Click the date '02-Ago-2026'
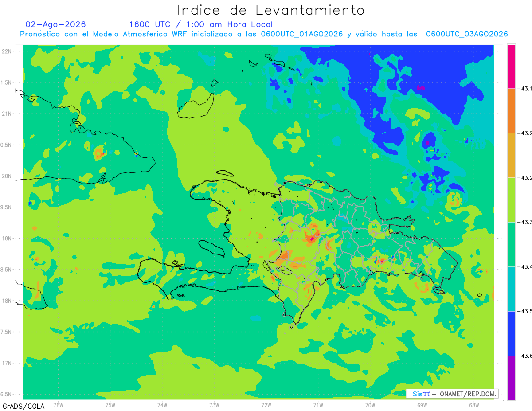Image resolution: width=532 pixels, height=411 pixels. pyautogui.click(x=56, y=24)
